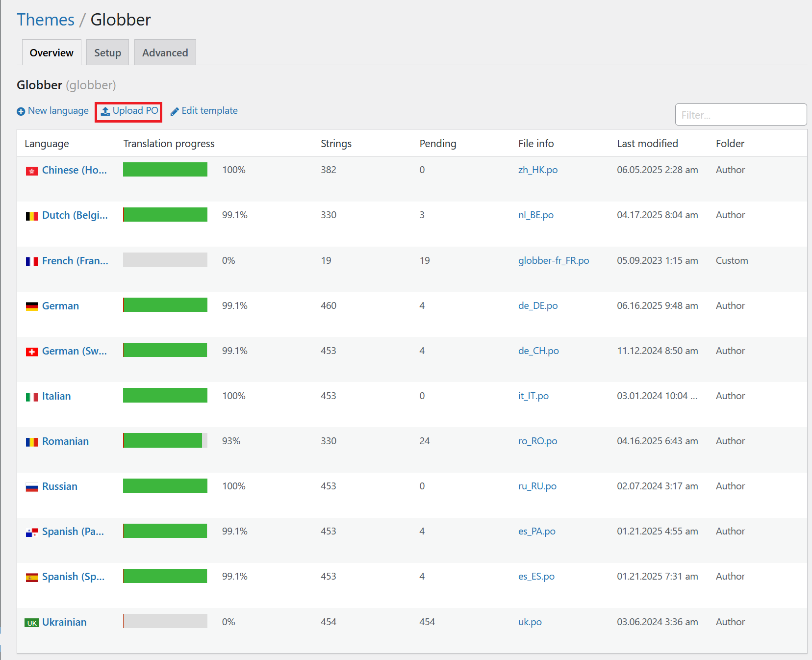
Task: Click the Ukrainian pending count 454
Action: pos(427,622)
